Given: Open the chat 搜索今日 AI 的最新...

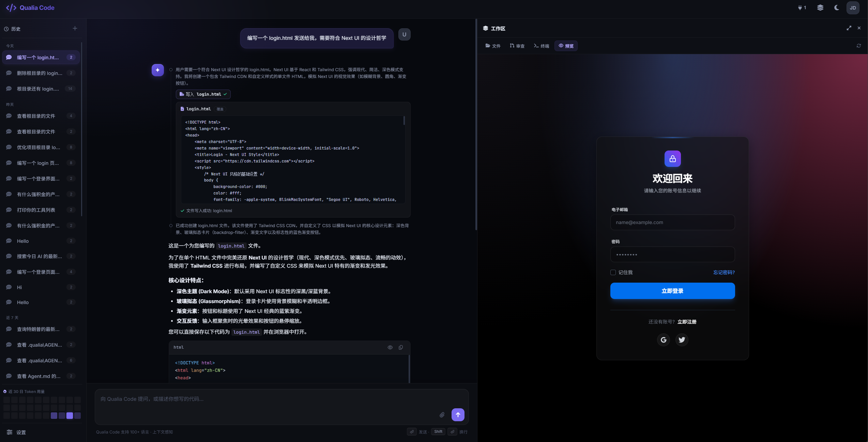Looking at the screenshot, I should 41,256.
